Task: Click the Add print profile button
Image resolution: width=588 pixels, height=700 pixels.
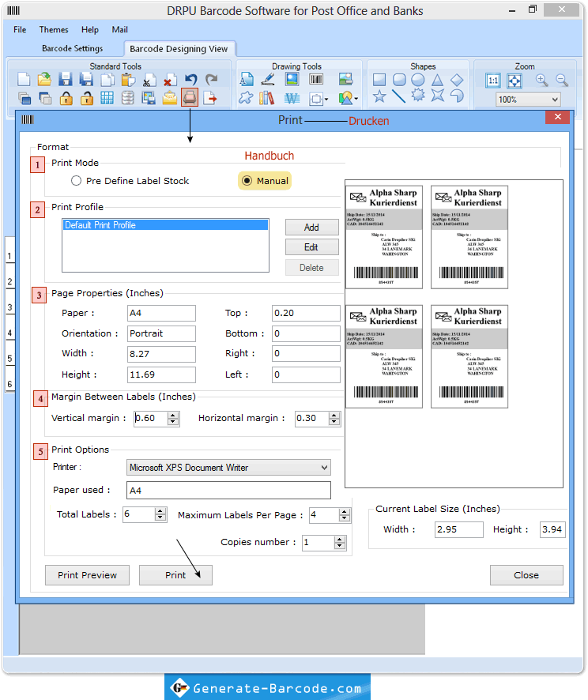Action: (x=311, y=228)
